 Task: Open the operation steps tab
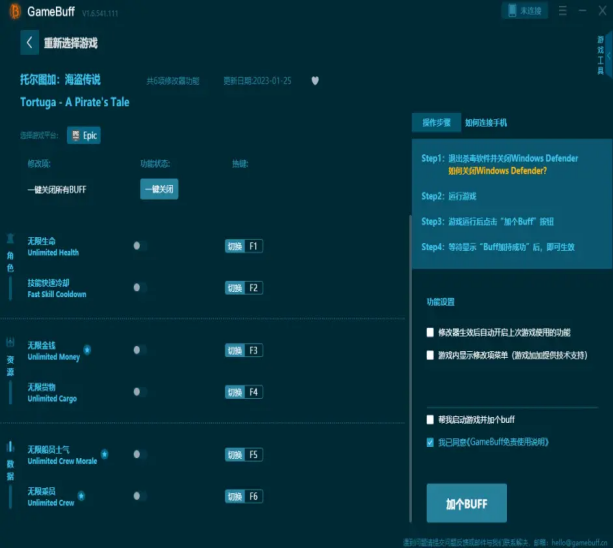click(436, 123)
